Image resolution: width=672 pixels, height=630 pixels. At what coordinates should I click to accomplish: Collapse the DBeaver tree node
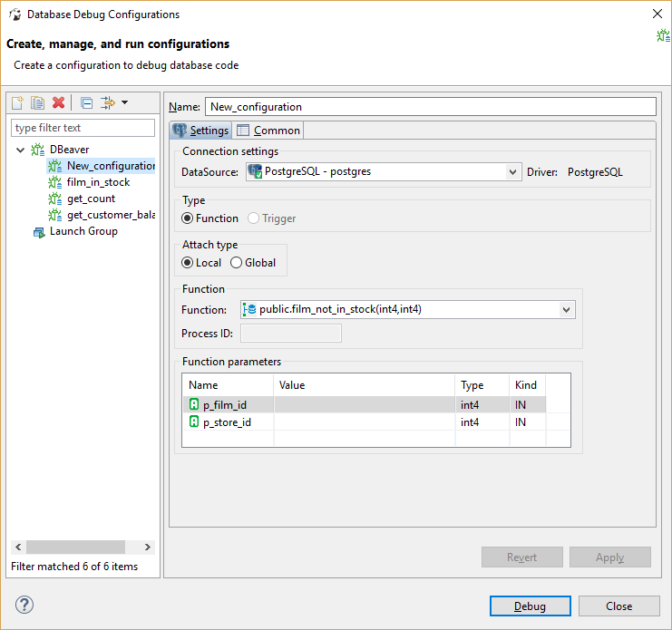pos(20,150)
